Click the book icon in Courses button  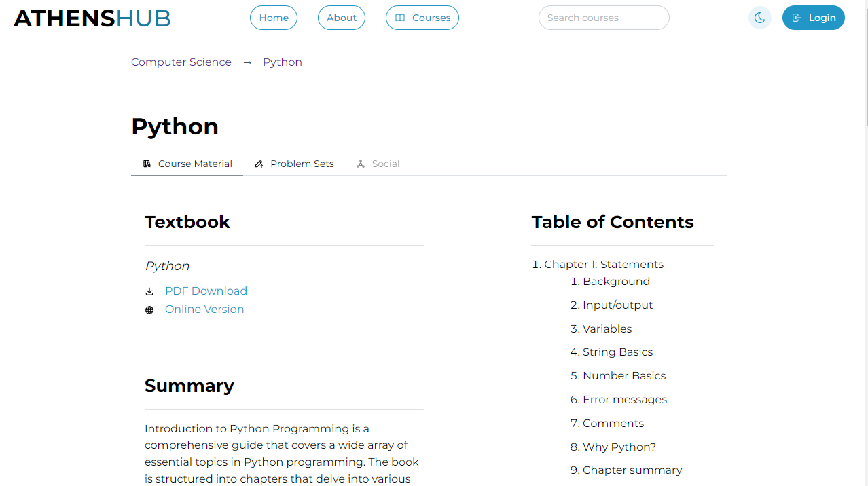coord(400,18)
